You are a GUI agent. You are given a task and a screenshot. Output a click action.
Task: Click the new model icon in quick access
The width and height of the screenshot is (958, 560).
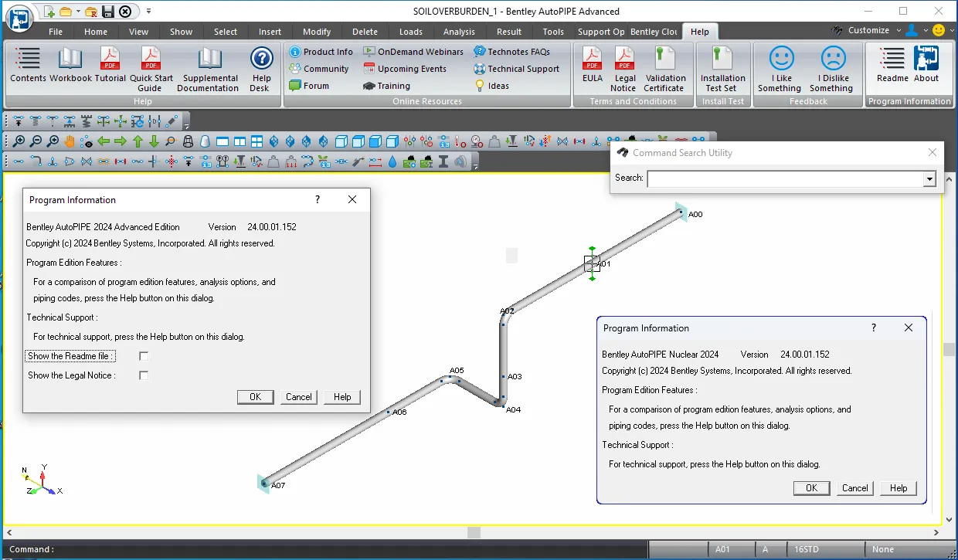tap(49, 12)
